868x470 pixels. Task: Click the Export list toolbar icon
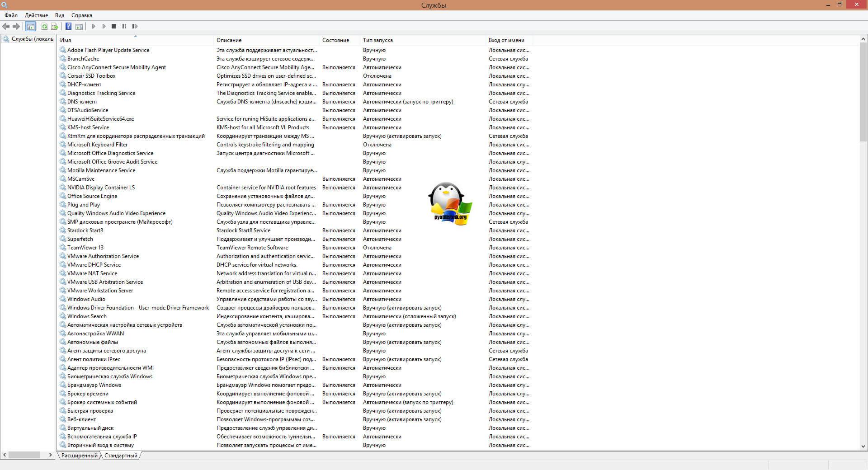pos(55,26)
